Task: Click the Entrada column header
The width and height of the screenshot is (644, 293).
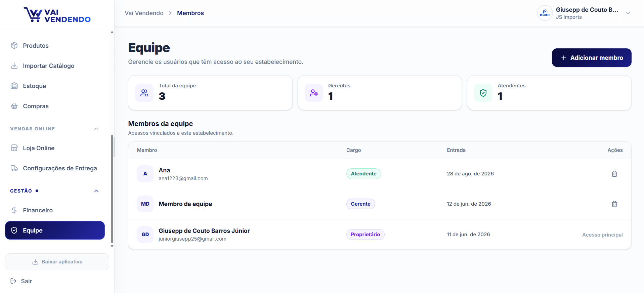Action: click(456, 150)
